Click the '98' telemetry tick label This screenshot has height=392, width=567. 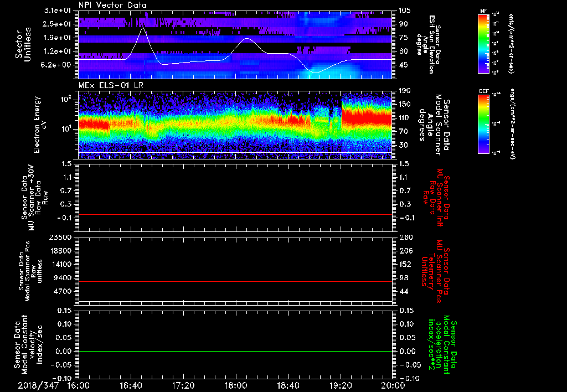403,278
